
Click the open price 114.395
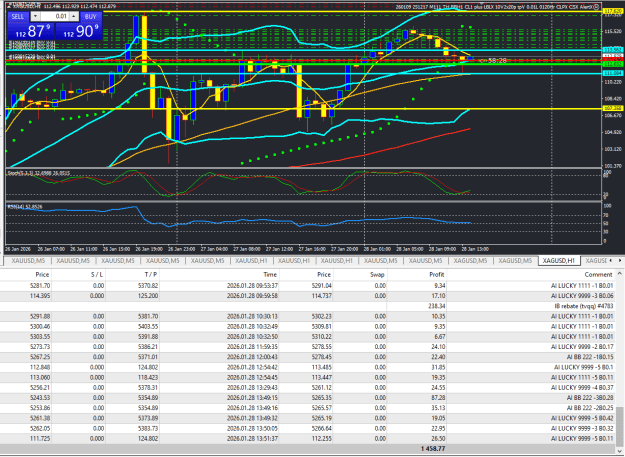coord(40,296)
